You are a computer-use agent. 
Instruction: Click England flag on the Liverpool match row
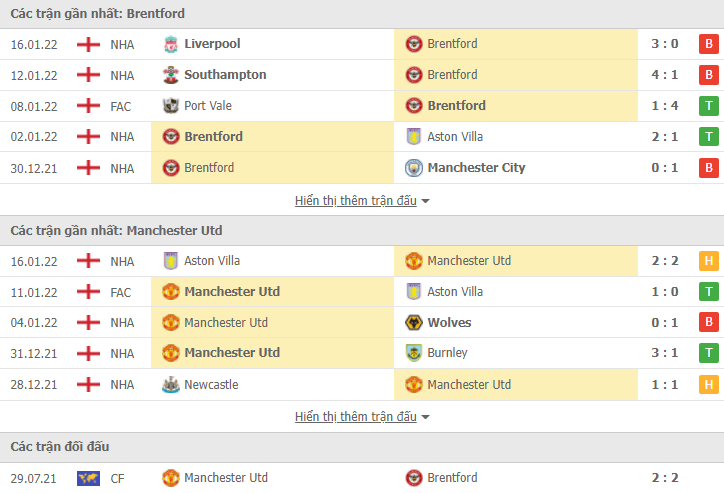[x=89, y=44]
